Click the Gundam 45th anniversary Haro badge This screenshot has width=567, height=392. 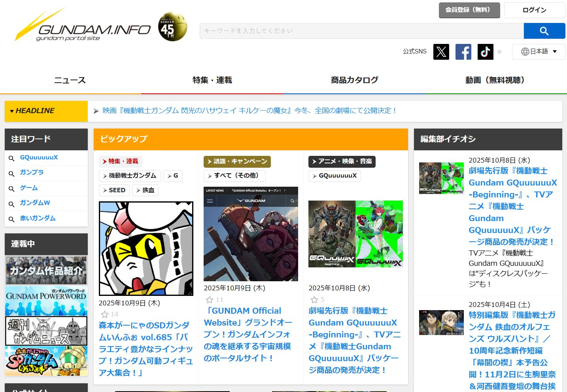(x=172, y=27)
